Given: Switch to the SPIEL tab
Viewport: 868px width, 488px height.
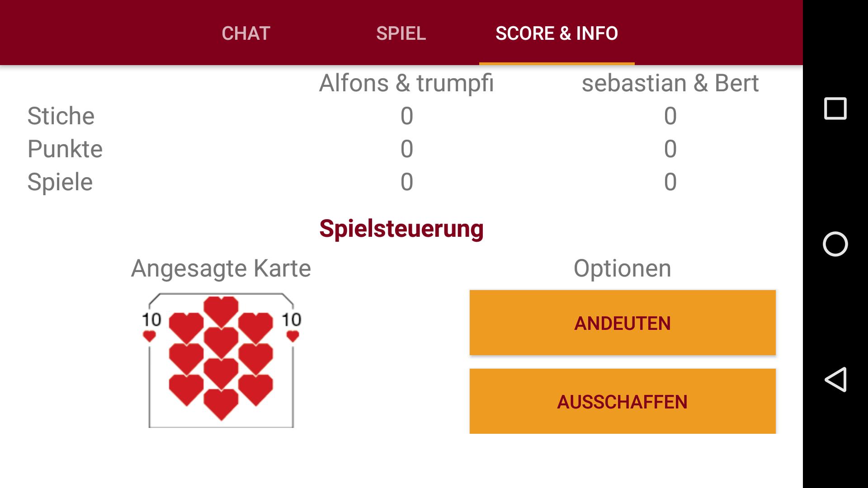Looking at the screenshot, I should pyautogui.click(x=401, y=33).
